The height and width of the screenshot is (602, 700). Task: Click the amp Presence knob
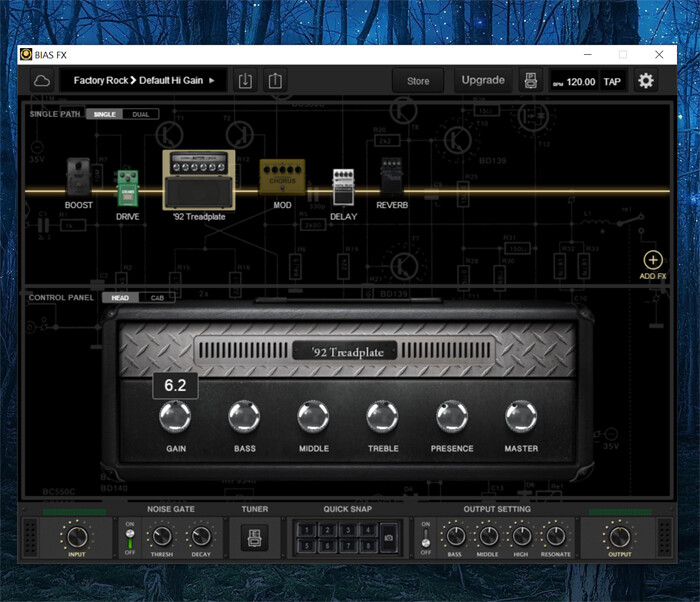[x=452, y=416]
